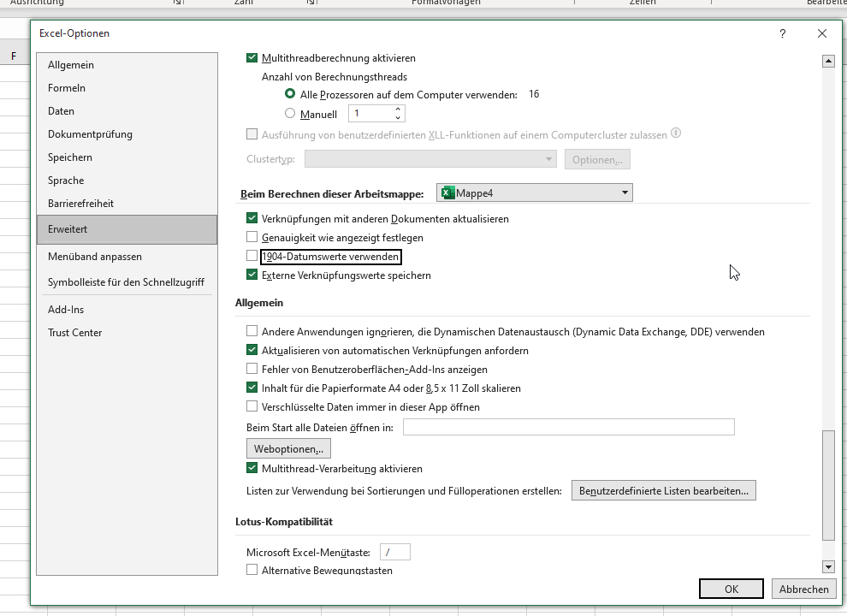Open the Speichern options category
The width and height of the screenshot is (847, 616).
click(127, 157)
